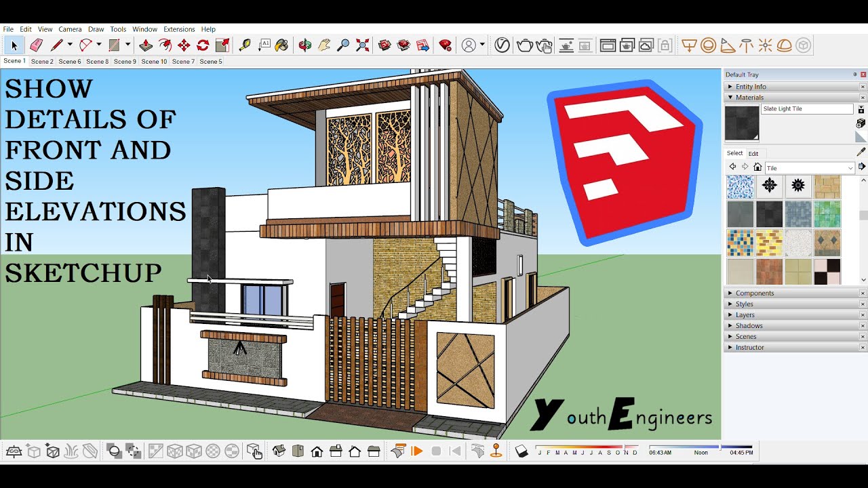
Task: Choose the Tape Measure tool
Action: pos(245,45)
